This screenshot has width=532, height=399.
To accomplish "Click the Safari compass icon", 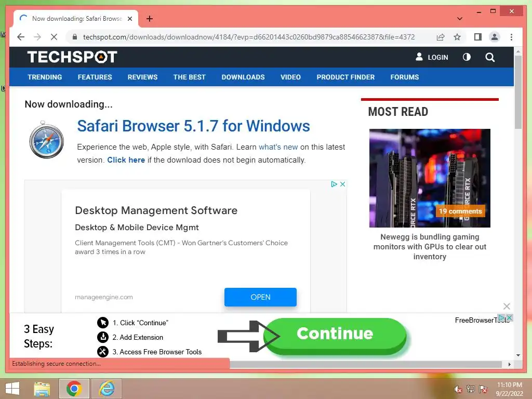I will pyautogui.click(x=46, y=139).
